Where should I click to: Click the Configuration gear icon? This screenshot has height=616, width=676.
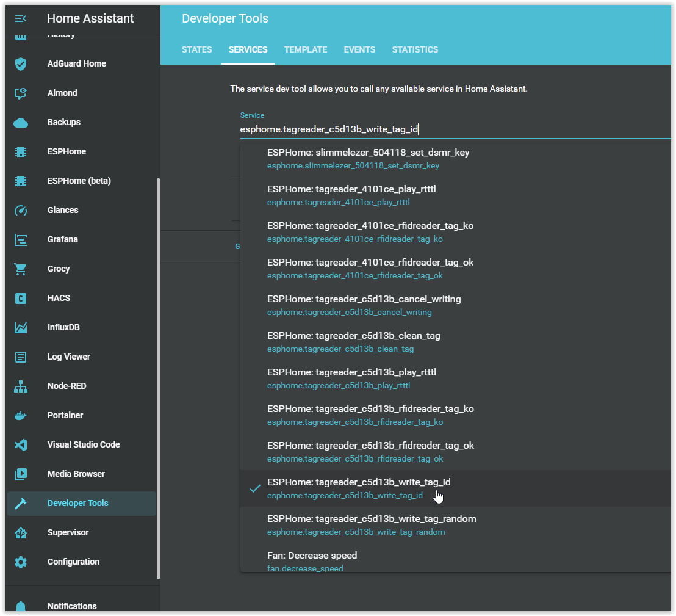20,562
